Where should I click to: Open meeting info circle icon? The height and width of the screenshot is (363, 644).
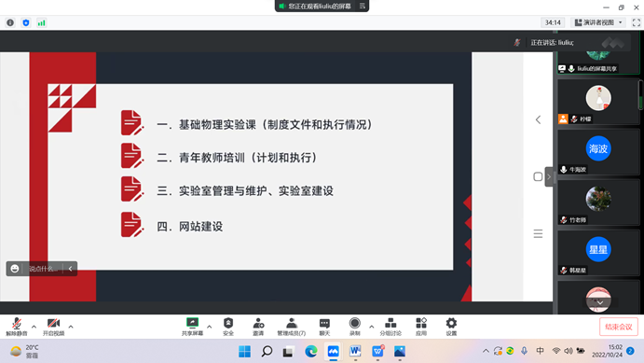click(10, 22)
